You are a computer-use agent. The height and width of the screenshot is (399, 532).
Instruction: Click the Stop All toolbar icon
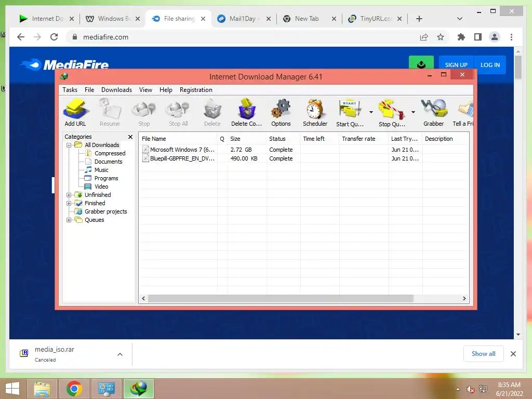[x=178, y=113]
